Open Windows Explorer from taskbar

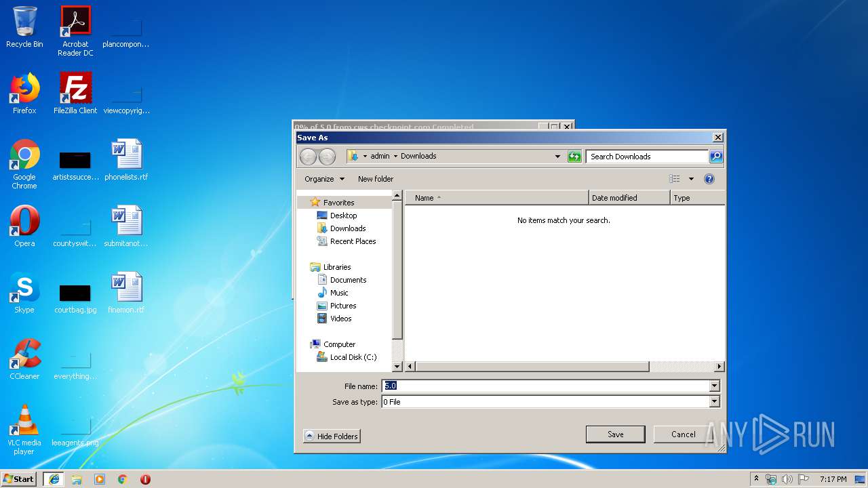pos(77,479)
